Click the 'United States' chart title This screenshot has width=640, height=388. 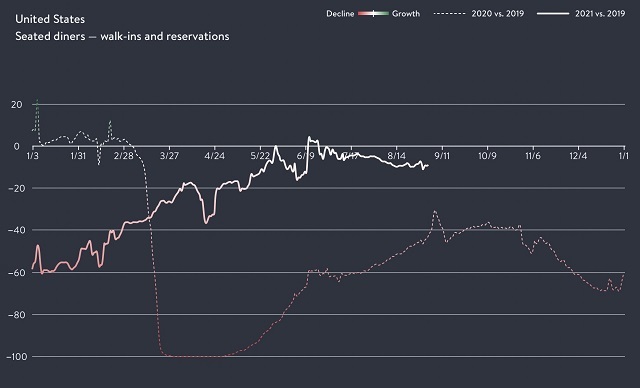coord(50,19)
